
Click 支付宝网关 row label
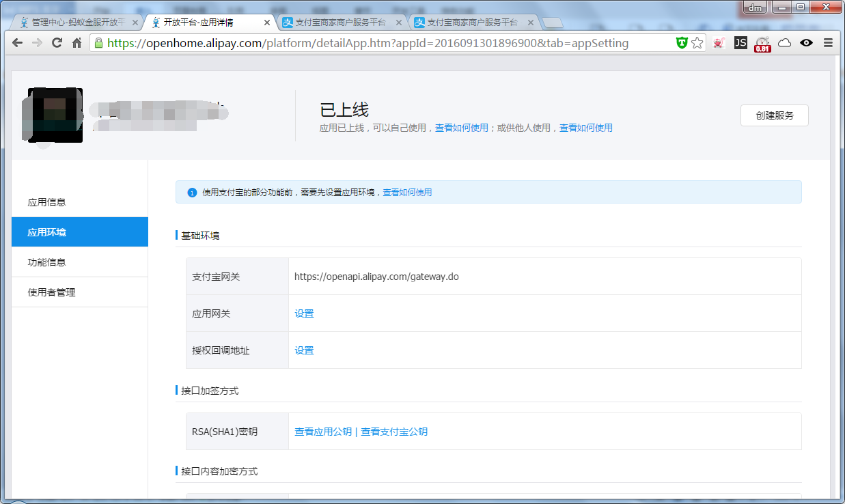pos(216,277)
